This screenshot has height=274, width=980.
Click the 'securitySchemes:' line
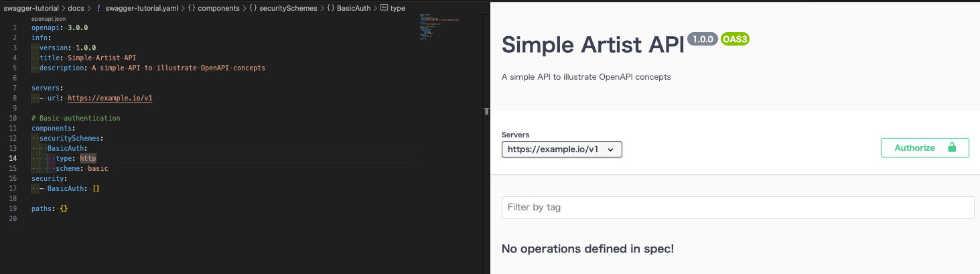(x=71, y=138)
